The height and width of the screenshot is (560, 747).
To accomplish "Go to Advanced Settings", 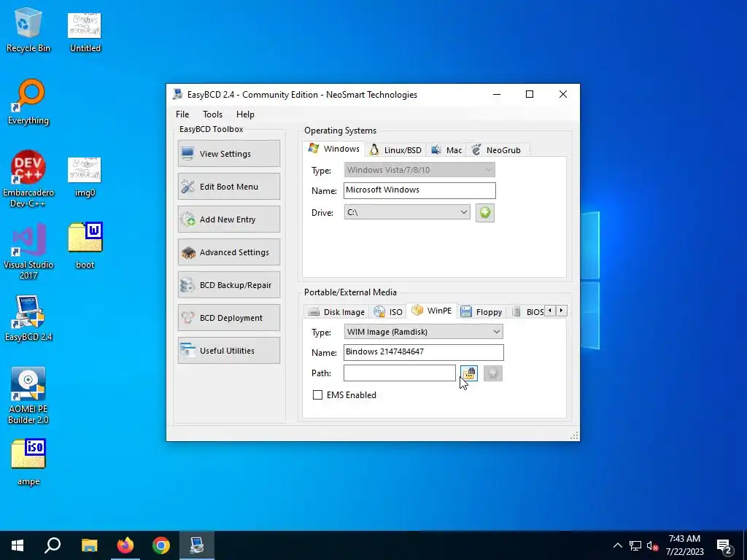I will click(x=228, y=252).
